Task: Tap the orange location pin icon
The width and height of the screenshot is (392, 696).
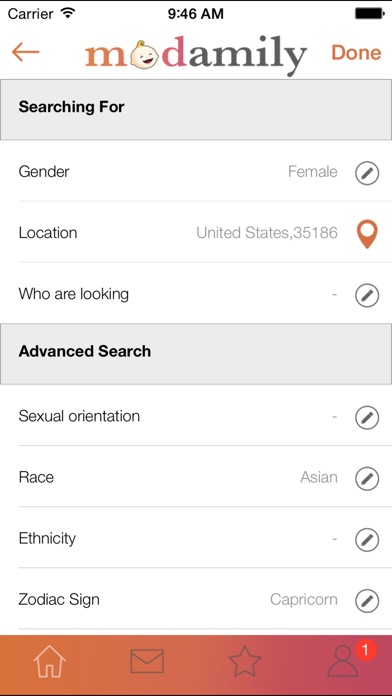Action: 367,234
